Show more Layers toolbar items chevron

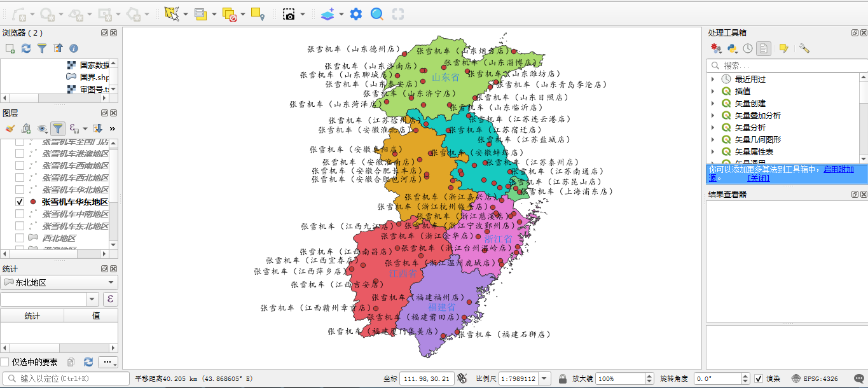coord(113,128)
